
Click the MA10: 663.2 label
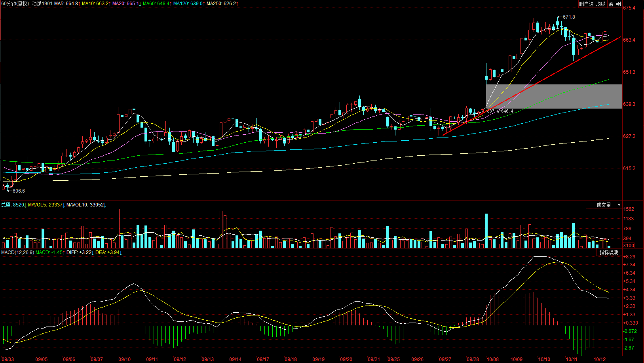[x=96, y=4]
